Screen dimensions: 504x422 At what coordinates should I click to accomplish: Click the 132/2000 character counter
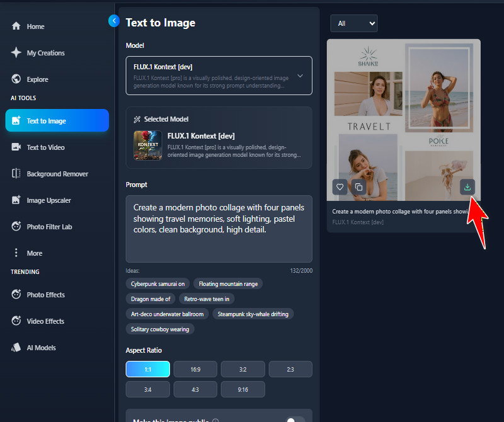pos(301,271)
